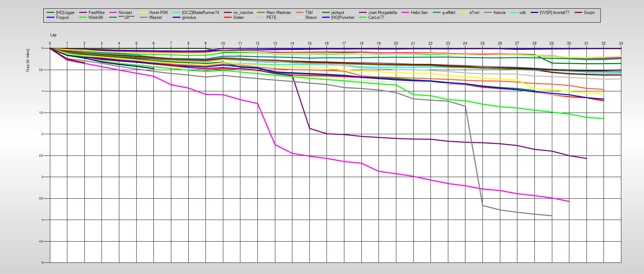Select the Finguni legend entry
644x274 pixels.
click(62, 17)
